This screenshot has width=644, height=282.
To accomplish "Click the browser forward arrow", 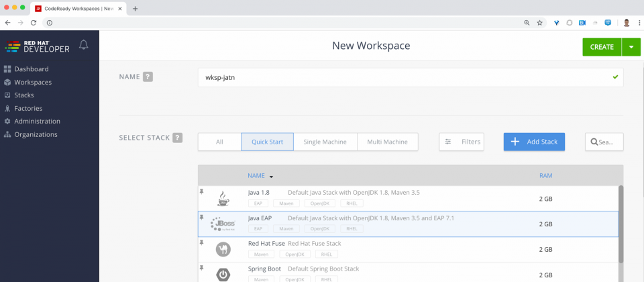I will (x=21, y=23).
